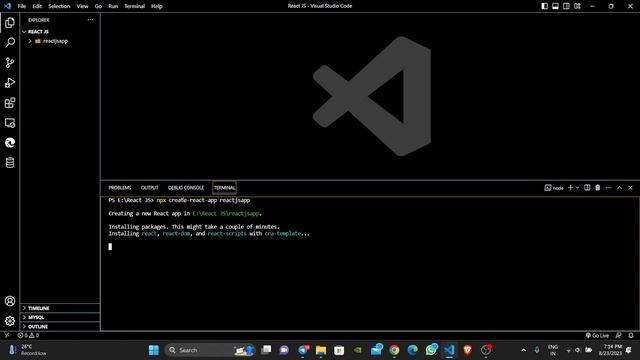This screenshot has height=360, width=640.
Task: Open the Run menu
Action: click(113, 6)
